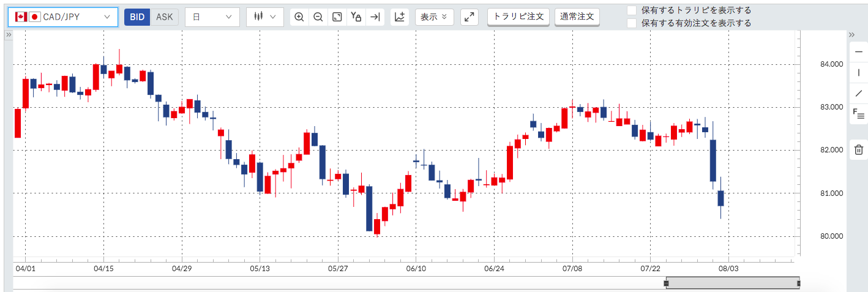Fit chart to screen icon
The image size is (868, 292).
pos(337,17)
